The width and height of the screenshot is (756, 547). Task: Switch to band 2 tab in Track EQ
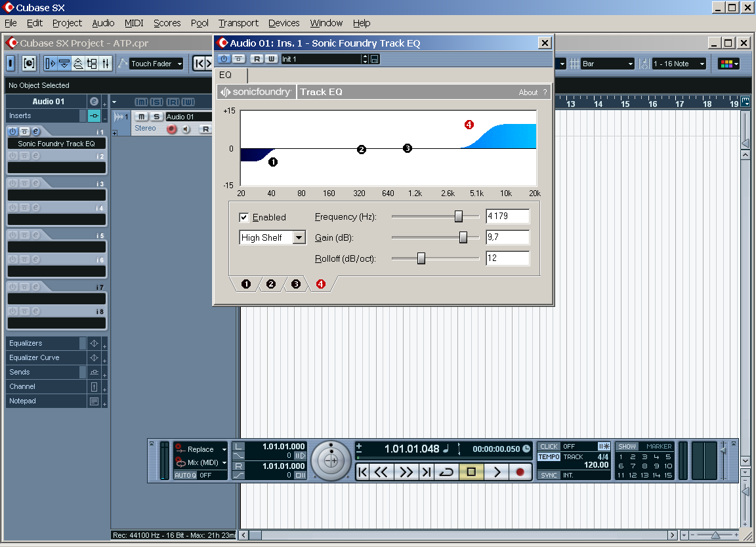[271, 285]
